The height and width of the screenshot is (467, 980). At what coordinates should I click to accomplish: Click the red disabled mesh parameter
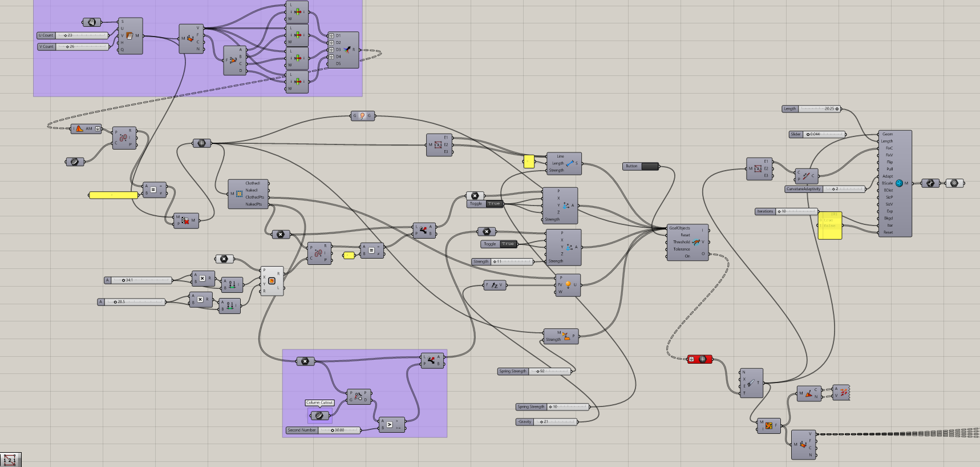click(x=699, y=359)
